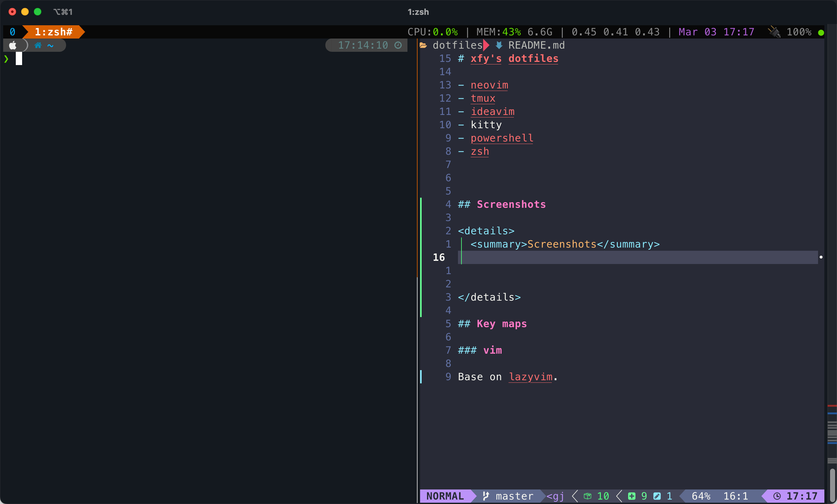This screenshot has height=504, width=837.
Task: Click the green git added plus icon
Action: (x=632, y=496)
